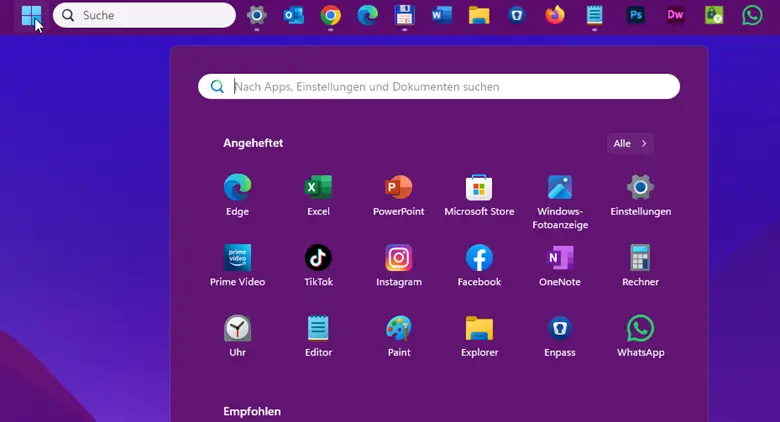
Task: Click the taskbar Suche search box
Action: point(144,15)
